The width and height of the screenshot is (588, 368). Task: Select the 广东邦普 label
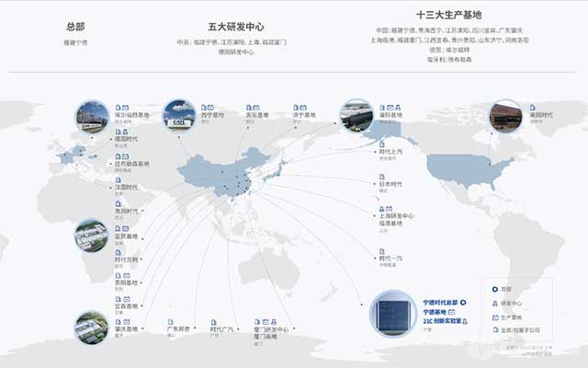(178, 328)
